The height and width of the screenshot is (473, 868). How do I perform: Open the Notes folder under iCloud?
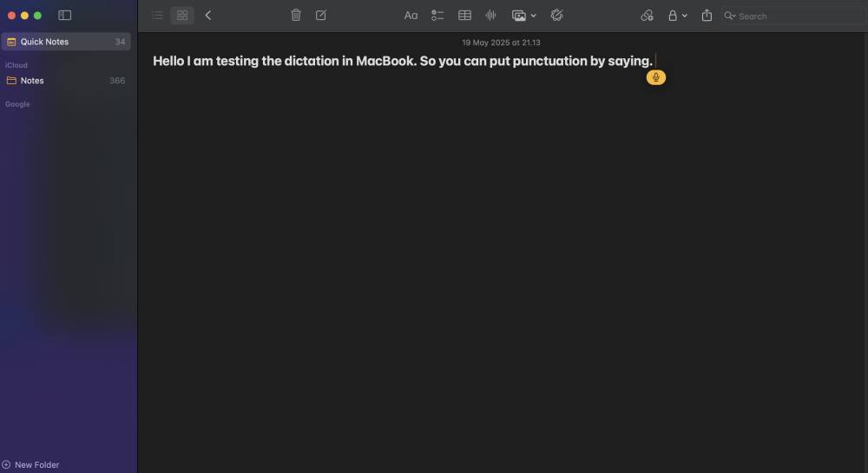(x=66, y=80)
